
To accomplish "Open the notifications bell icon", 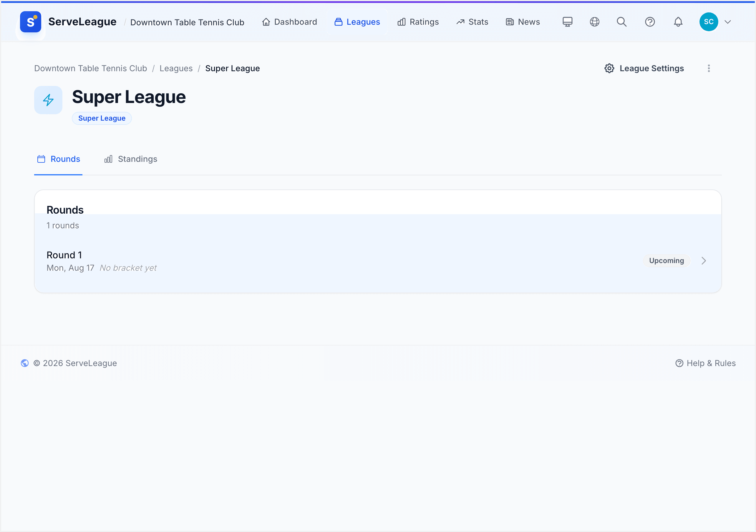I will [678, 22].
